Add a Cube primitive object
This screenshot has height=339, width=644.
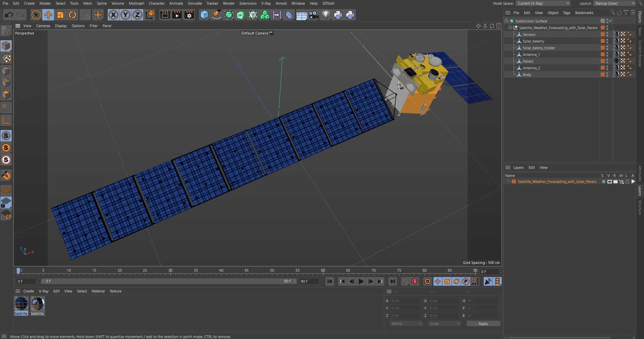tap(204, 15)
